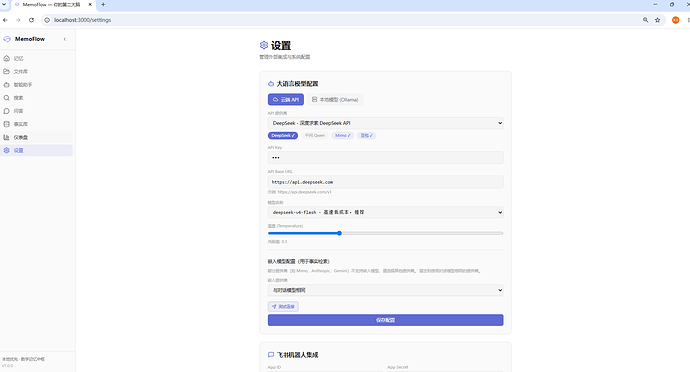Click the cloud icon beside 大语言模型配置
This screenshot has height=372, width=690.
[271, 84]
